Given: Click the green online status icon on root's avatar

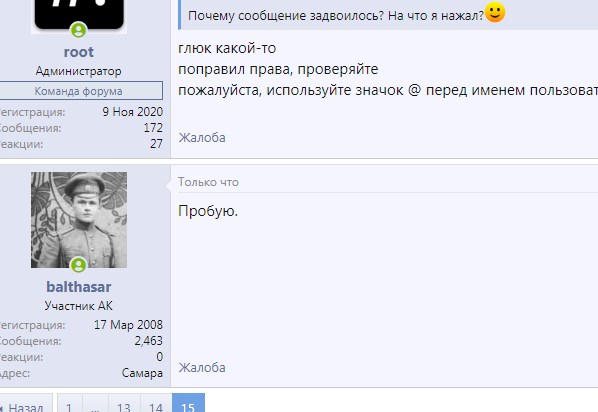Looking at the screenshot, I should click(79, 30).
